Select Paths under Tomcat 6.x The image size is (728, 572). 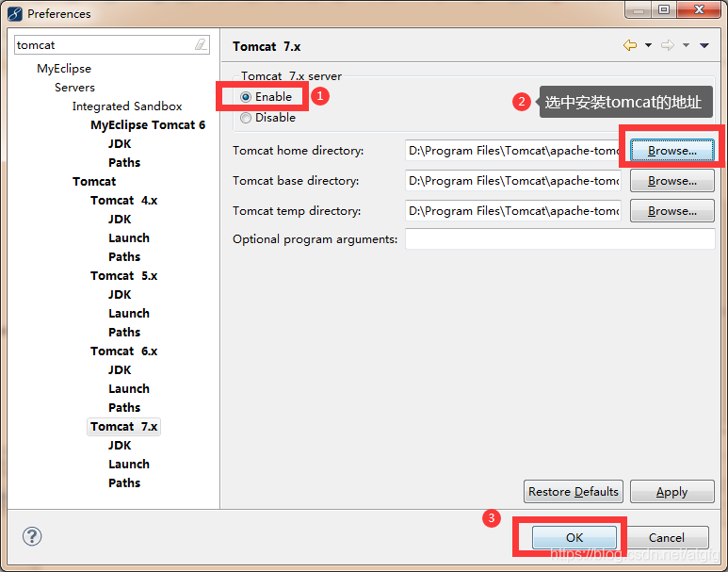124,407
